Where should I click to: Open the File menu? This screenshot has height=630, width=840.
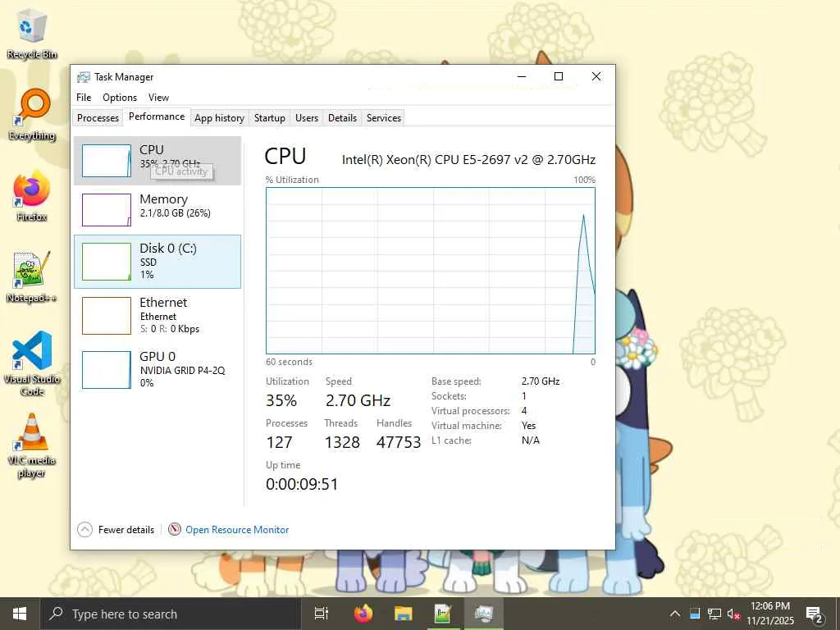[84, 98]
